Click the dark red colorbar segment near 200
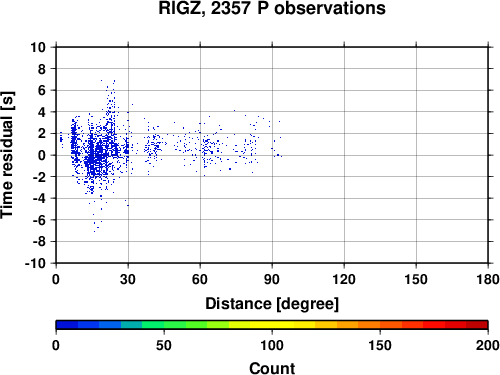500x375 pixels. tap(477, 325)
